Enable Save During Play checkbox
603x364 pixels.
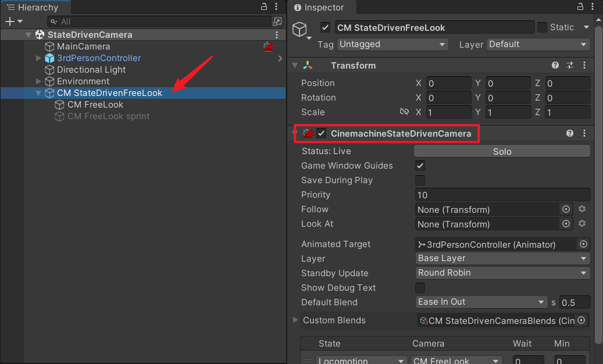tap(420, 180)
